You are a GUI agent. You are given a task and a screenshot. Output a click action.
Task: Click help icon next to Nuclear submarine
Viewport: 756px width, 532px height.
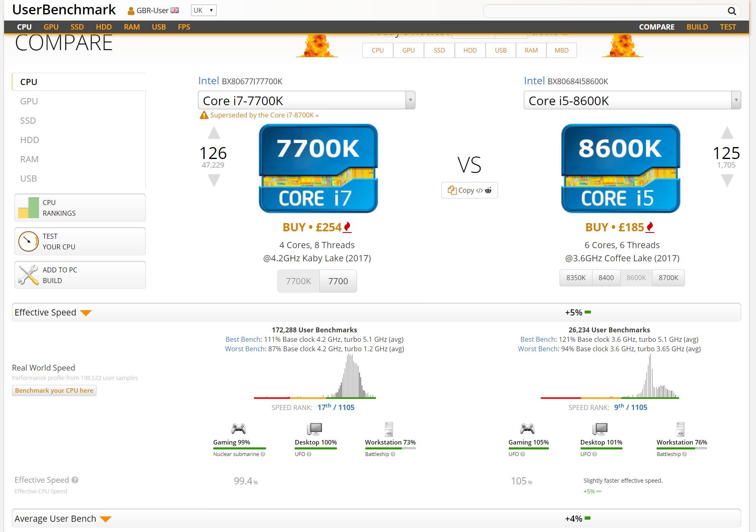pyautogui.click(x=263, y=454)
